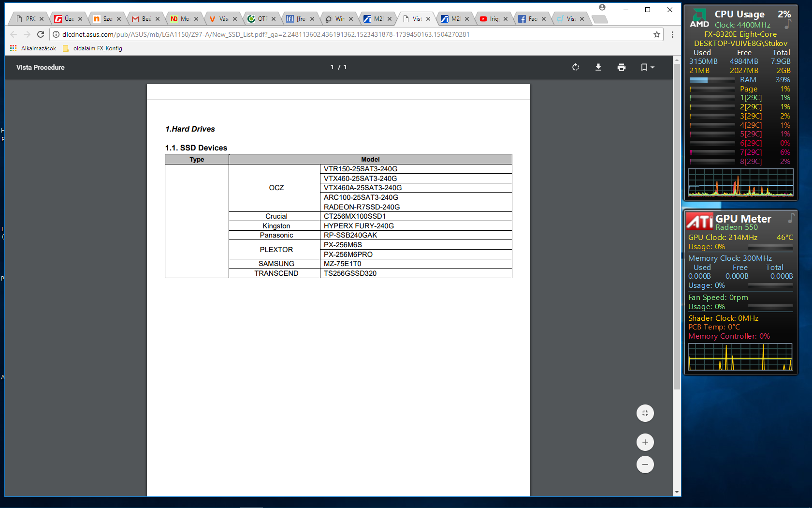
Task: Click the fit to page button
Action: tap(645, 413)
